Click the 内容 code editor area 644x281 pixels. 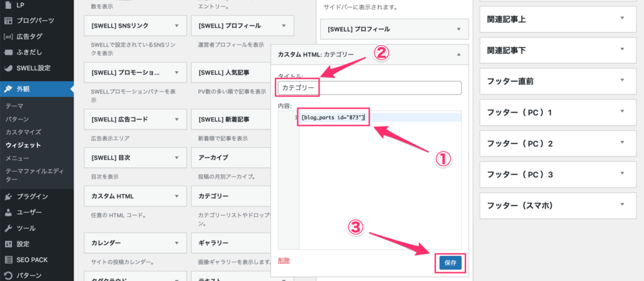point(370,180)
